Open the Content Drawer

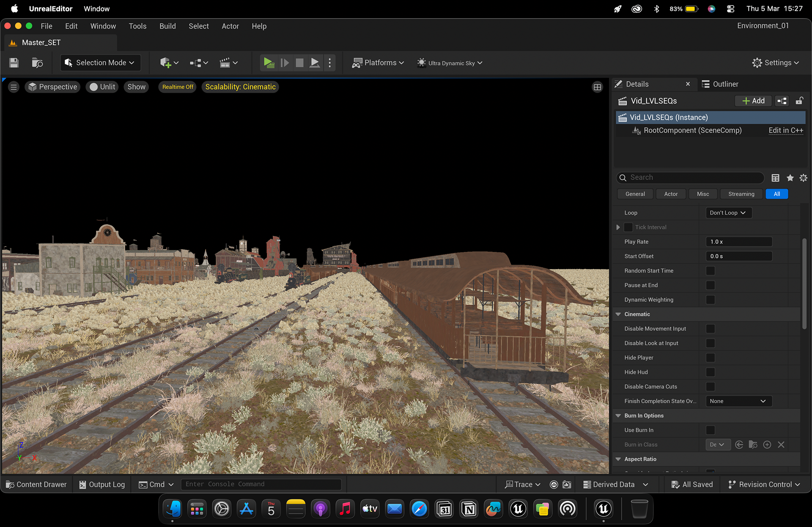point(36,485)
